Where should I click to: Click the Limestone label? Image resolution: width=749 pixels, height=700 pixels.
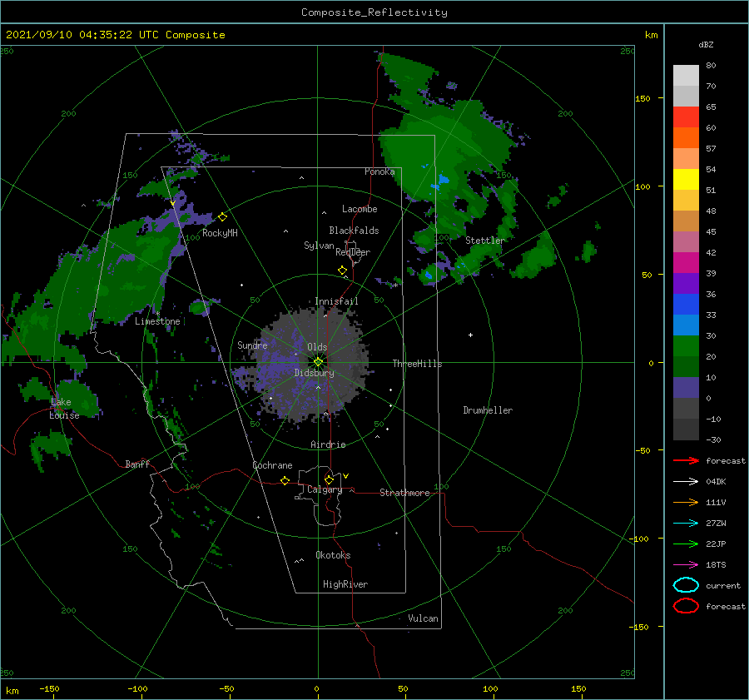click(157, 321)
